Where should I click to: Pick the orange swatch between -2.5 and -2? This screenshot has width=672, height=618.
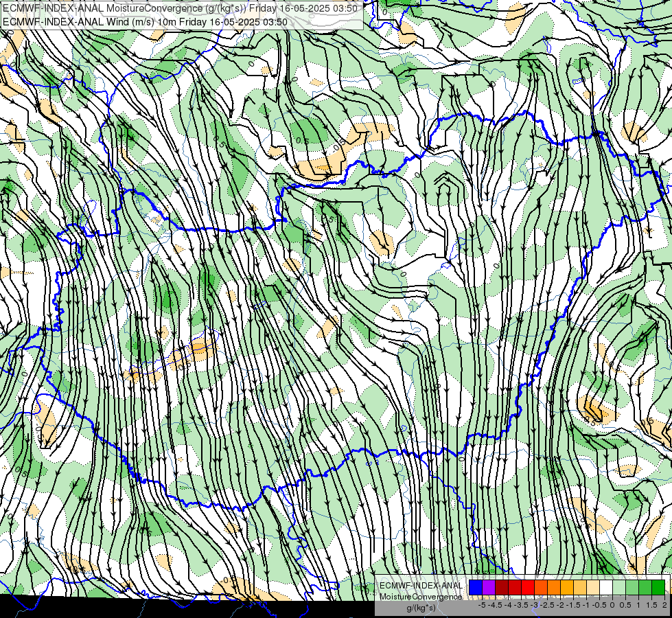(x=554, y=587)
